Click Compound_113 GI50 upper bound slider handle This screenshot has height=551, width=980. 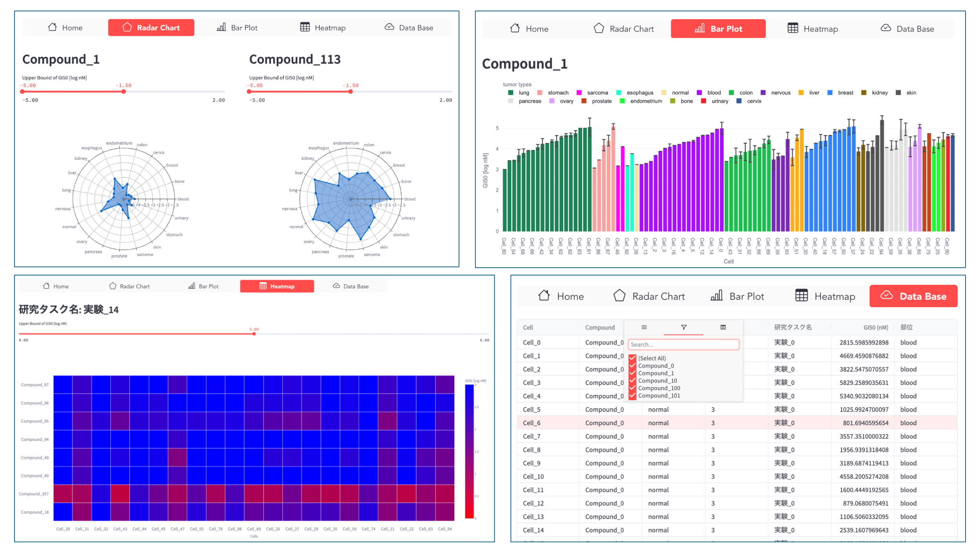(350, 92)
